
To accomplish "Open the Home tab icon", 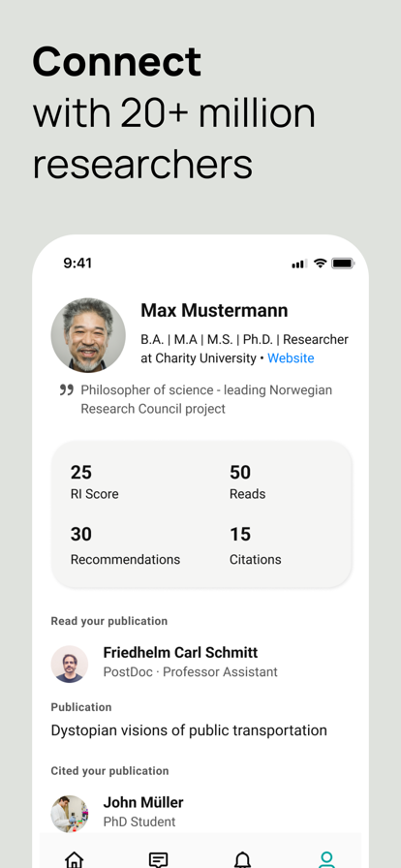I will (75, 859).
